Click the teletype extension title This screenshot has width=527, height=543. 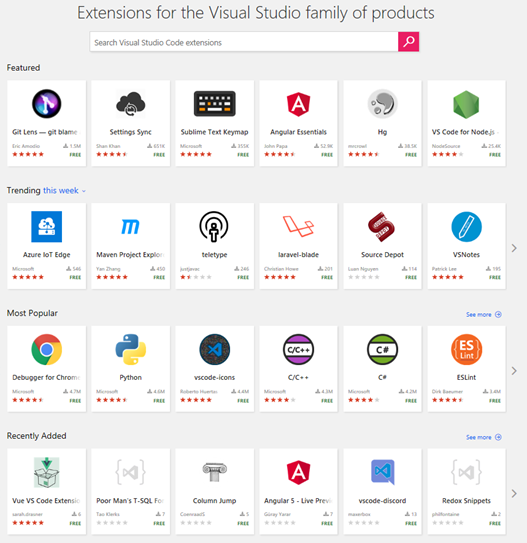coord(214,255)
